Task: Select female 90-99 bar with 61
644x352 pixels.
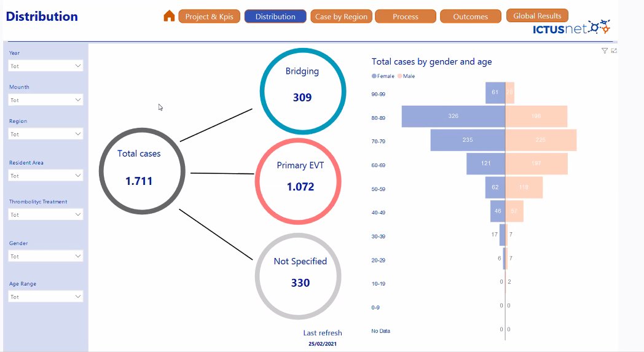Action: 495,92
